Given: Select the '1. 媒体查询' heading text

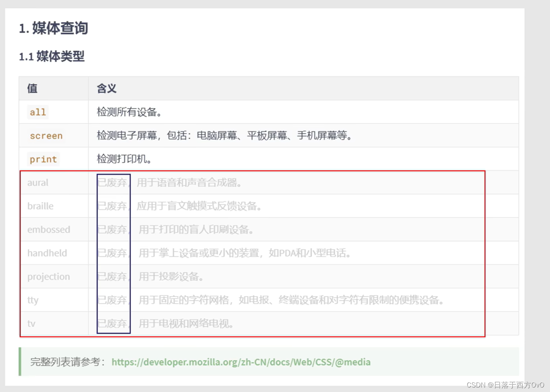Looking at the screenshot, I should (53, 28).
